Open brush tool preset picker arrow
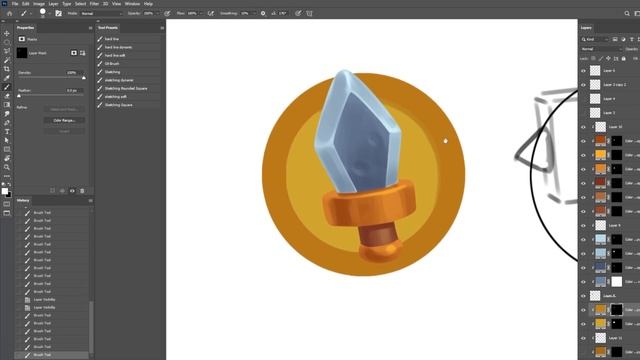The width and height of the screenshot is (640, 360). pyautogui.click(x=31, y=13)
